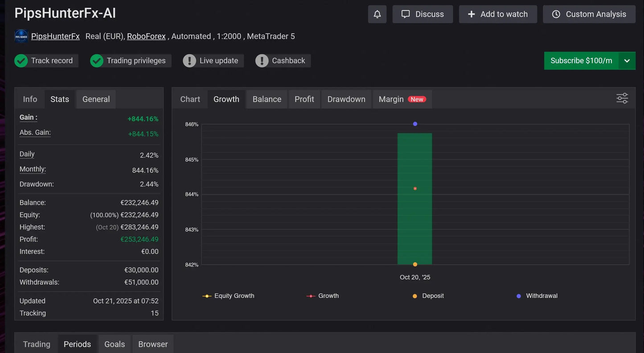Switch to the Drawdown chart tab
The height and width of the screenshot is (353, 644).
tap(346, 99)
